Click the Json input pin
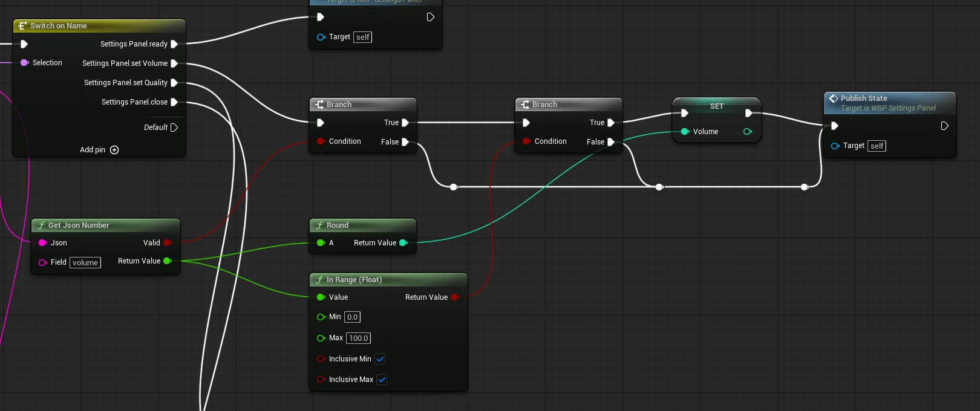Viewport: 980px width, 411px height. 43,243
